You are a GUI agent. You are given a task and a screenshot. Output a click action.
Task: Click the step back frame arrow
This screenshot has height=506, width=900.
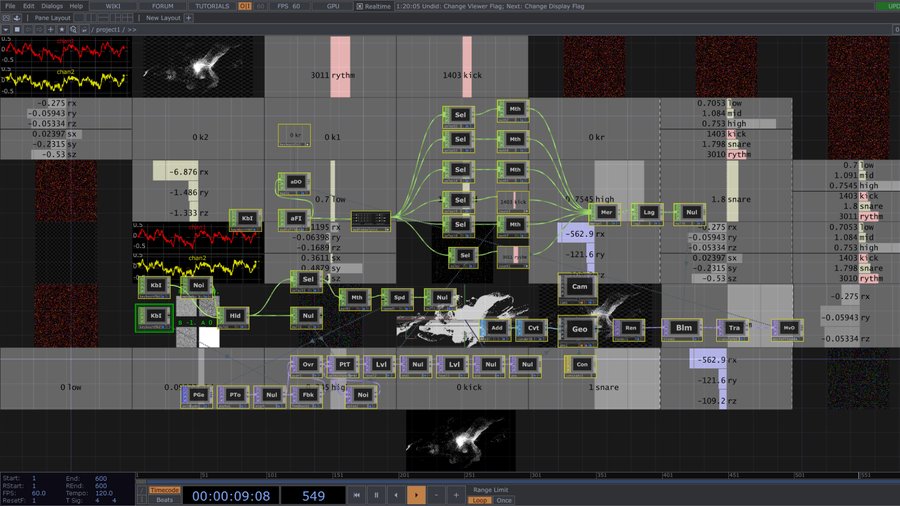click(x=396, y=495)
